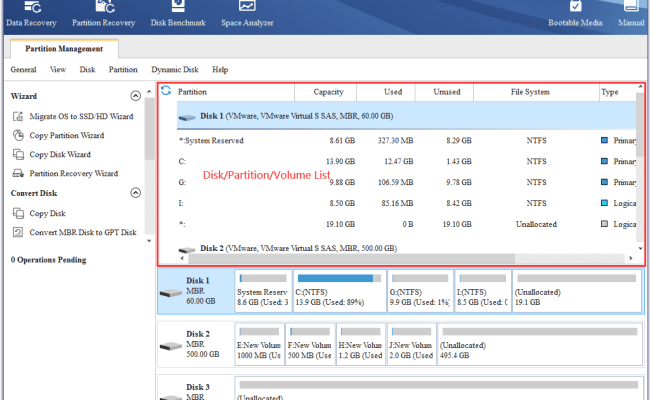
Task: Open the Disk menu
Action: [x=87, y=70]
